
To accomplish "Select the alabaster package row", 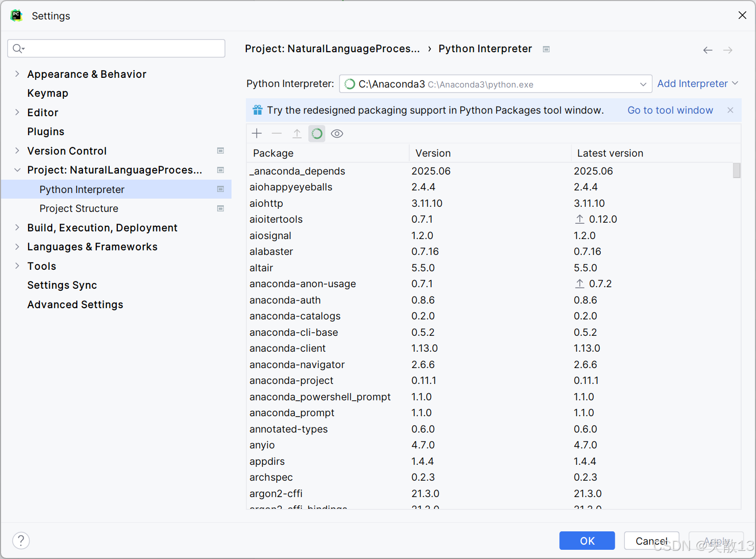I will [x=490, y=251].
